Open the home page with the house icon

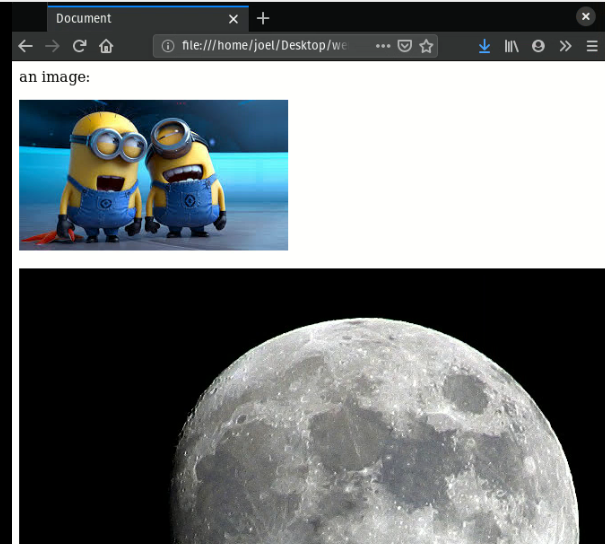(x=106, y=46)
